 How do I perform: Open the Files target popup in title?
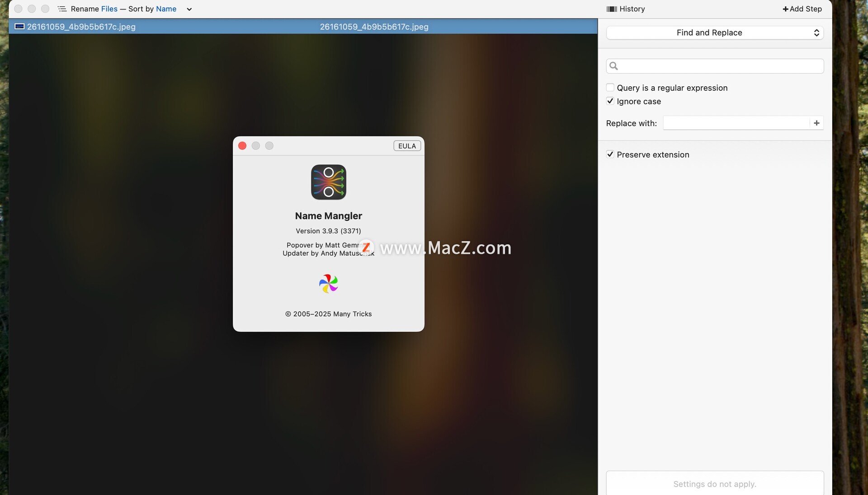click(x=109, y=9)
